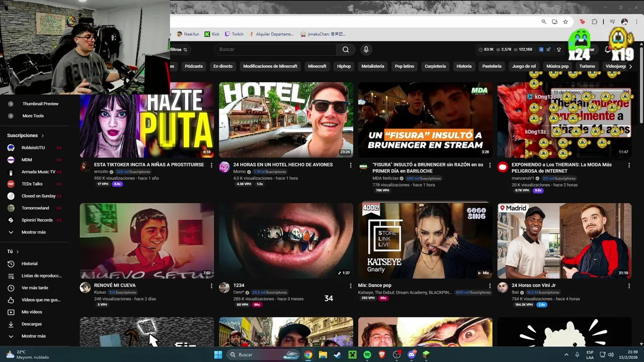The image size is (644, 362).
Task: Open the Alquiler Departame... bookmark
Action: [x=271, y=34]
